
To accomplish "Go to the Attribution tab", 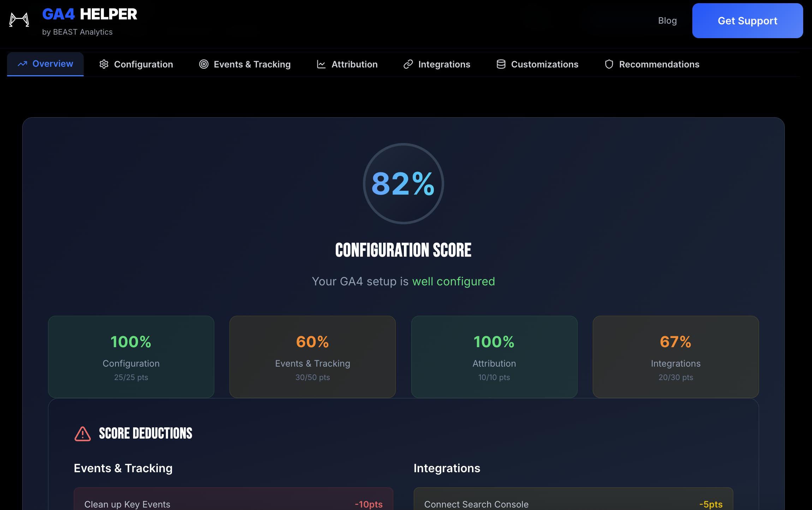I will point(347,64).
